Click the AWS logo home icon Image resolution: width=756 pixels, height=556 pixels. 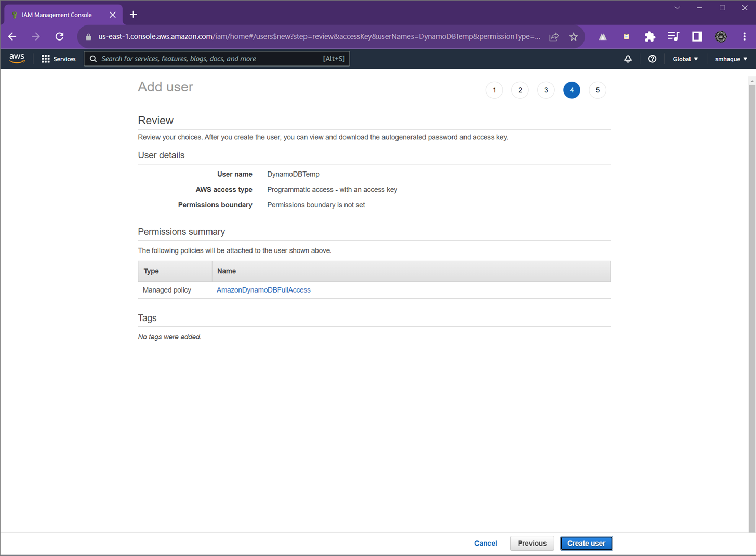click(x=17, y=59)
